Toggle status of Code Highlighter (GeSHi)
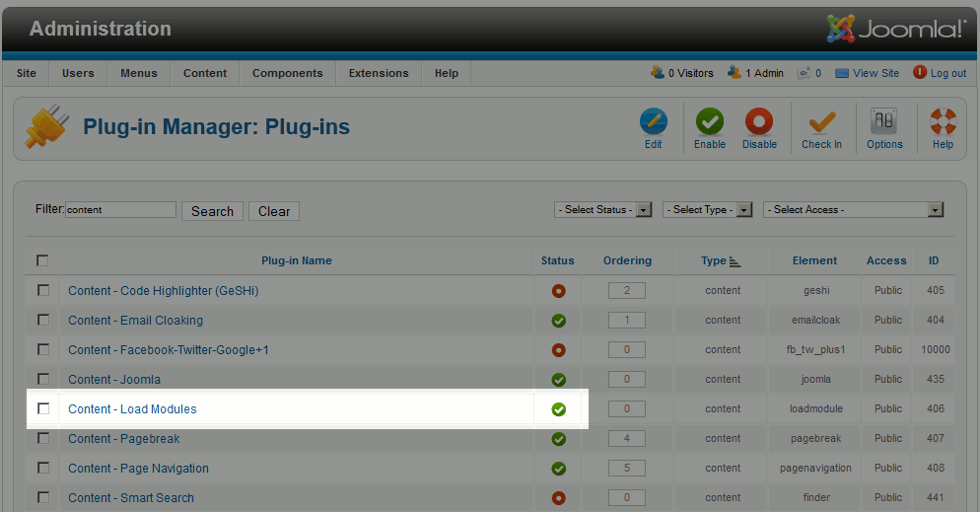 coord(559,291)
